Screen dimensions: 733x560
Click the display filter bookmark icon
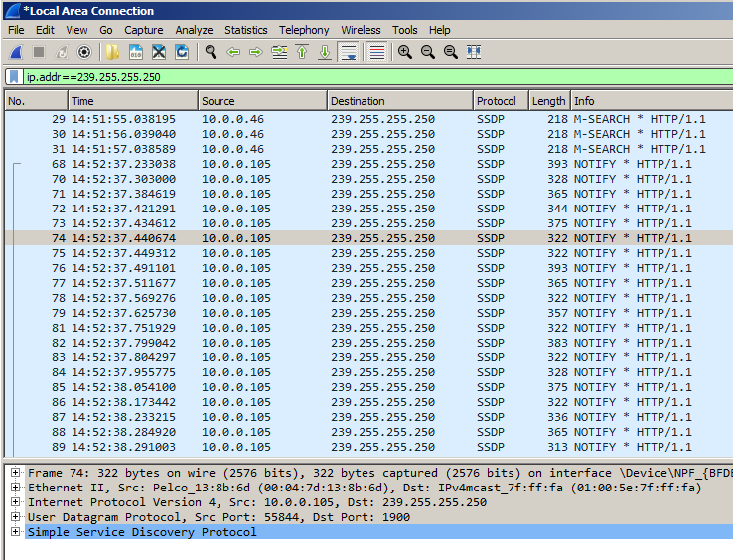tap(14, 76)
